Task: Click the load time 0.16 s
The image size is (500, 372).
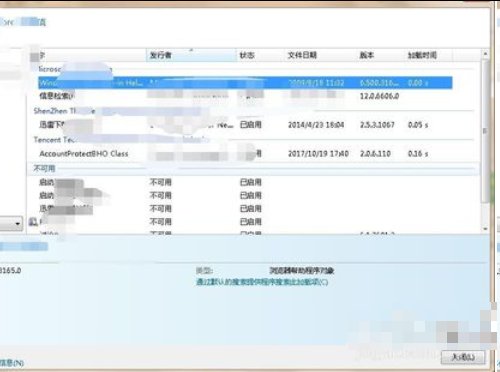Action: [x=418, y=154]
